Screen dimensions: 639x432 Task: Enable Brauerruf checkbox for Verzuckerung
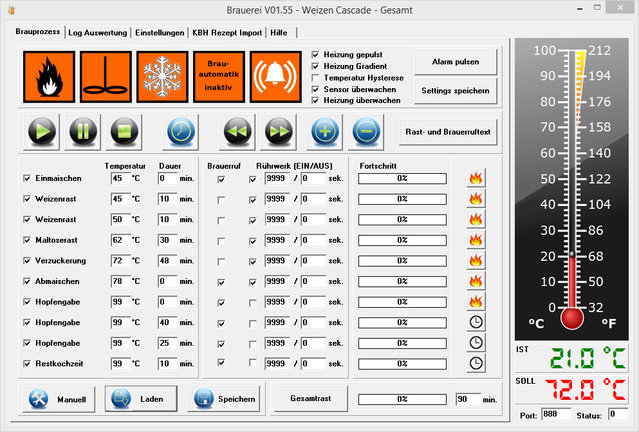(x=221, y=261)
